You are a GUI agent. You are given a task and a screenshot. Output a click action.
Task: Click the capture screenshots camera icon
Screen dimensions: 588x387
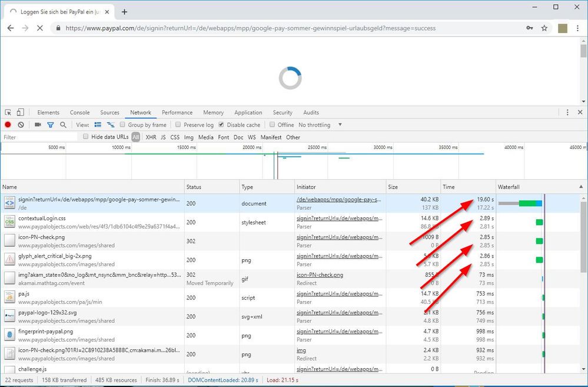[x=38, y=125]
